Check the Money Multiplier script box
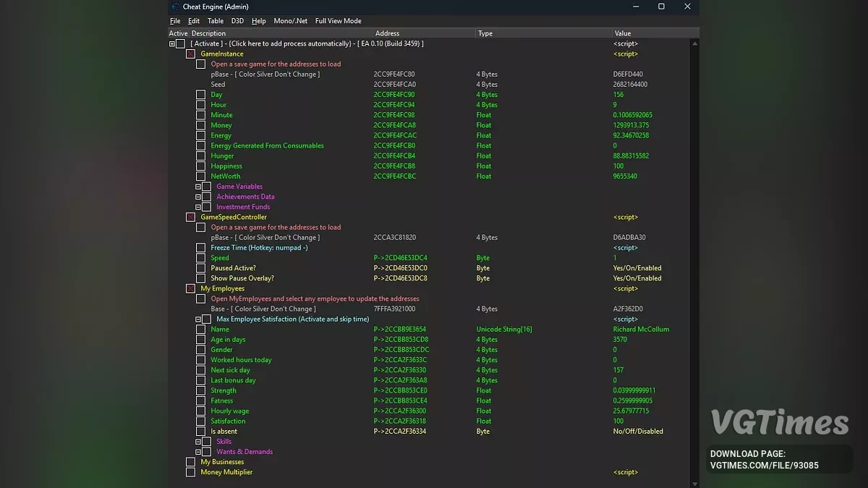868x488 pixels. (x=191, y=473)
